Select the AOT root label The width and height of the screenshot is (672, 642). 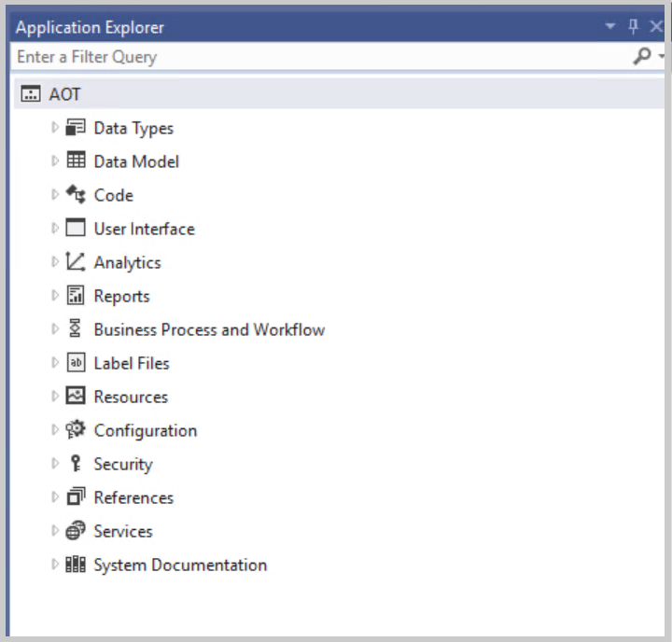click(64, 94)
